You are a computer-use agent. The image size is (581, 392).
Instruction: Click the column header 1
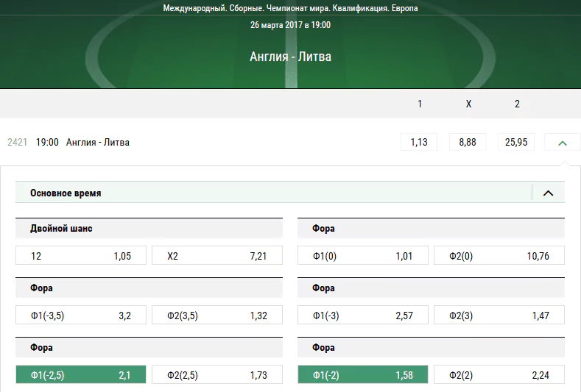coord(420,104)
